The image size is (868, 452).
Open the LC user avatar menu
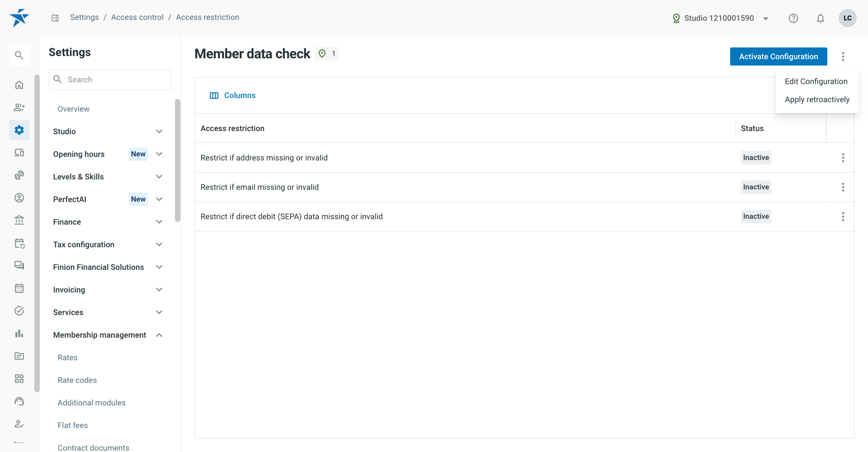click(848, 18)
